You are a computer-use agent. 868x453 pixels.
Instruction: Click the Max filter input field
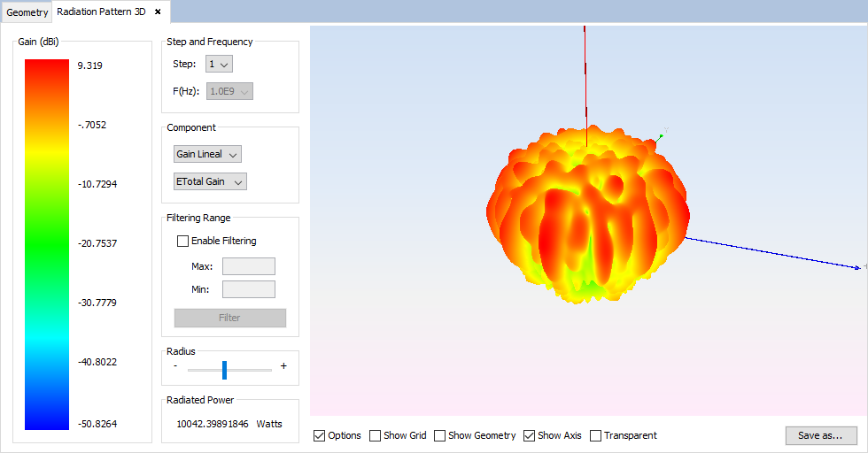pyautogui.click(x=249, y=266)
